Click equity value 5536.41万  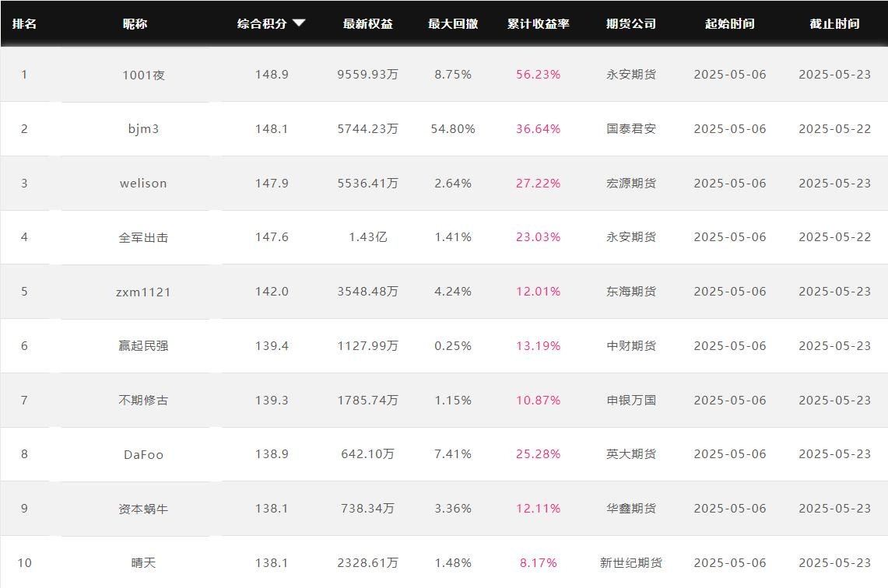[368, 183]
